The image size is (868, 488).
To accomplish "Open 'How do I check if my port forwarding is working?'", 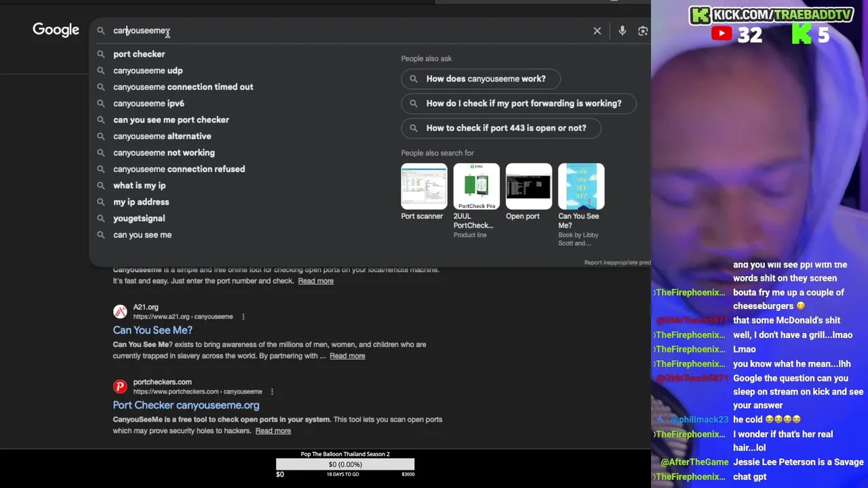I will coord(519,103).
